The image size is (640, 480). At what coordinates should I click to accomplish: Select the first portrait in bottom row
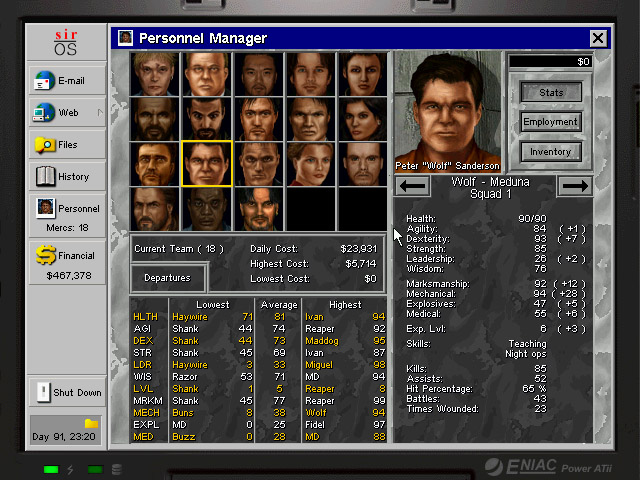point(155,209)
